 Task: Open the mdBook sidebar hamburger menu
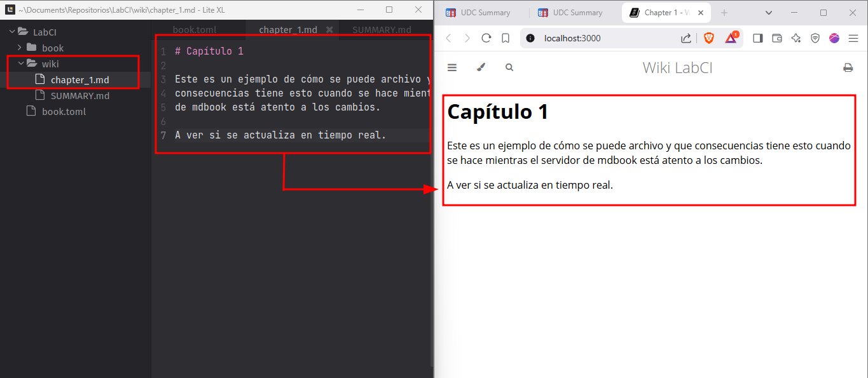coord(452,67)
